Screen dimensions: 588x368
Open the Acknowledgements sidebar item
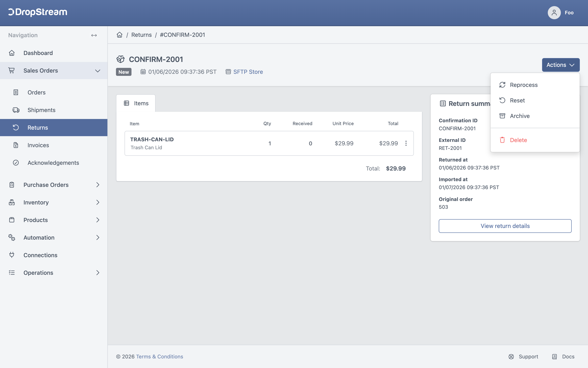coord(54,163)
